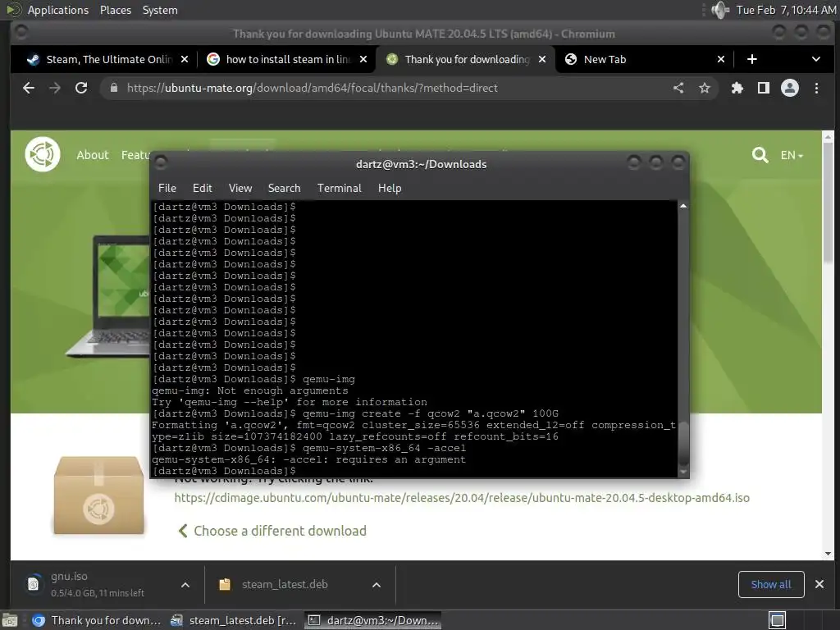Open the terminal Edit menu
840x630 pixels.
pos(202,188)
